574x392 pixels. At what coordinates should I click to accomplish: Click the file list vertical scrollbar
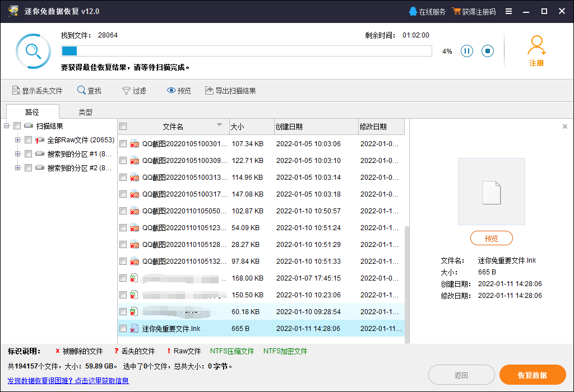click(407, 284)
